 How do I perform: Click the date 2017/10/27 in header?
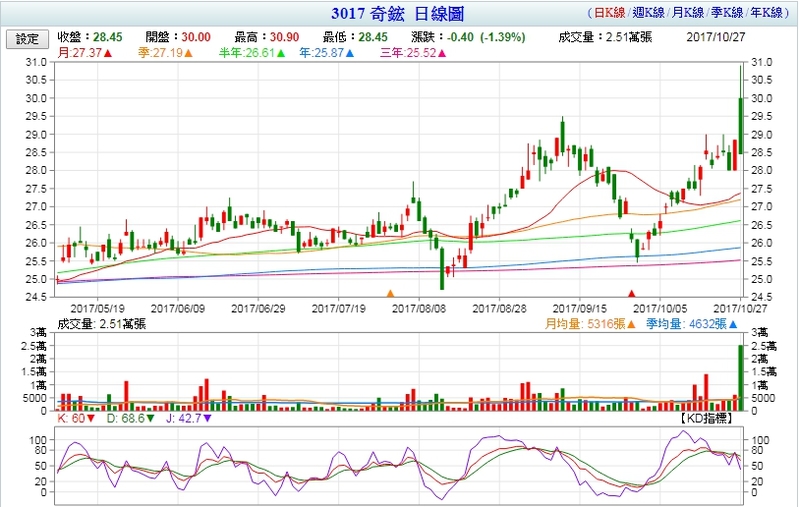click(716, 37)
